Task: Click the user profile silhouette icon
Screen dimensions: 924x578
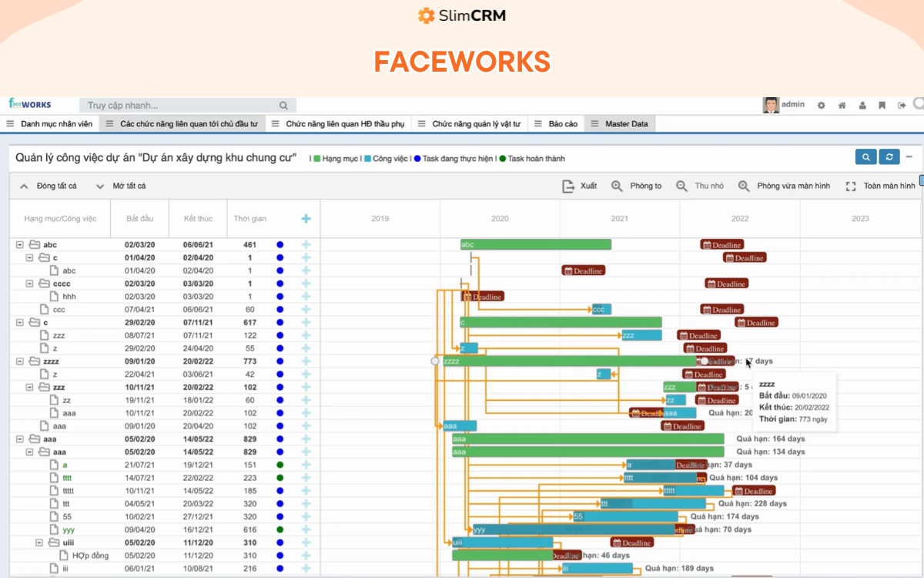Action: [862, 106]
